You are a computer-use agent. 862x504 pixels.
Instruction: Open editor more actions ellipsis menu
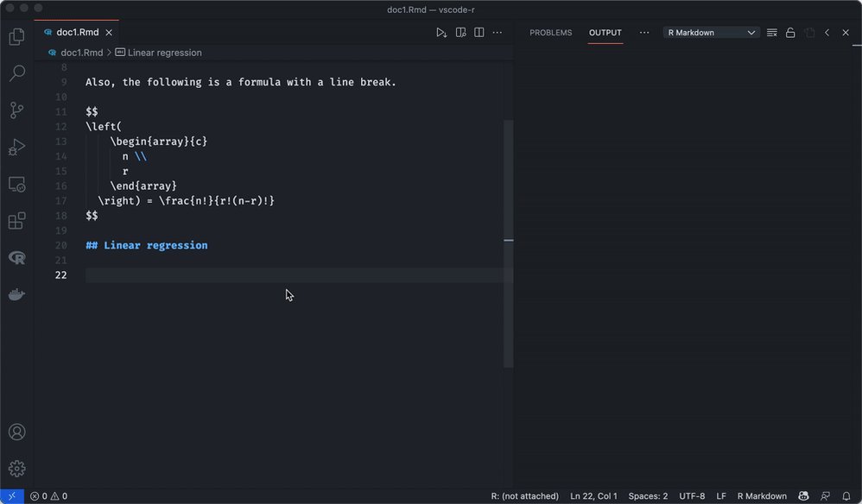coord(498,32)
